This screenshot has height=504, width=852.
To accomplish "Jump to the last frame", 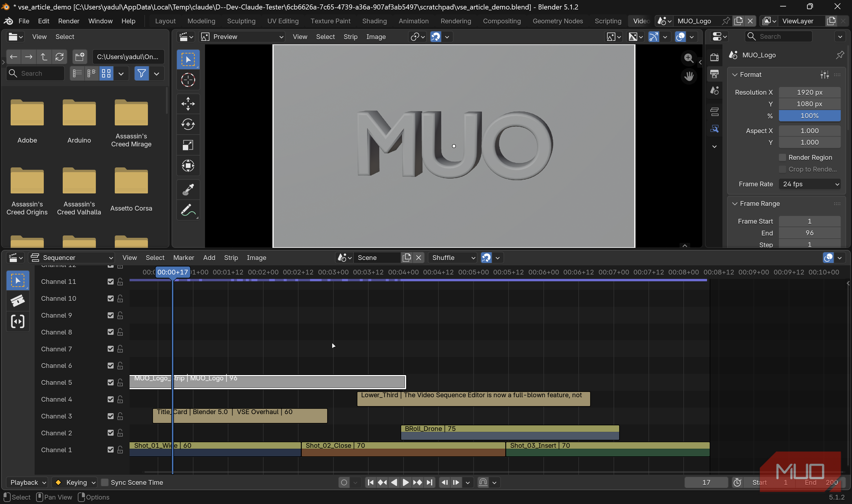I will click(429, 482).
